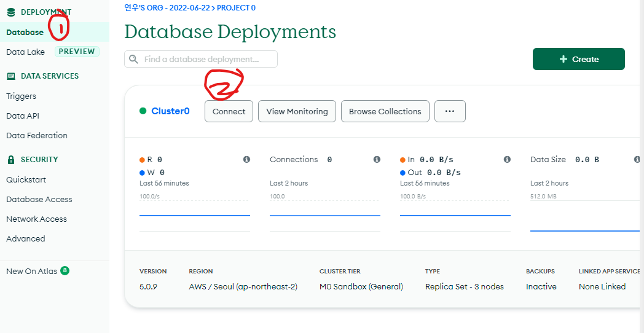This screenshot has width=644, height=333.
Task: Click the Data Size 0.0 B value
Action: click(587, 159)
